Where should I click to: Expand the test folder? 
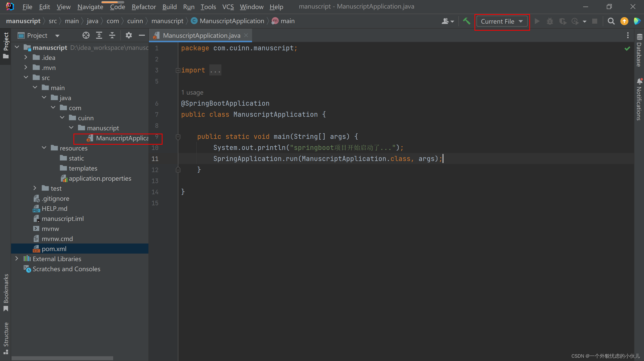click(35, 188)
